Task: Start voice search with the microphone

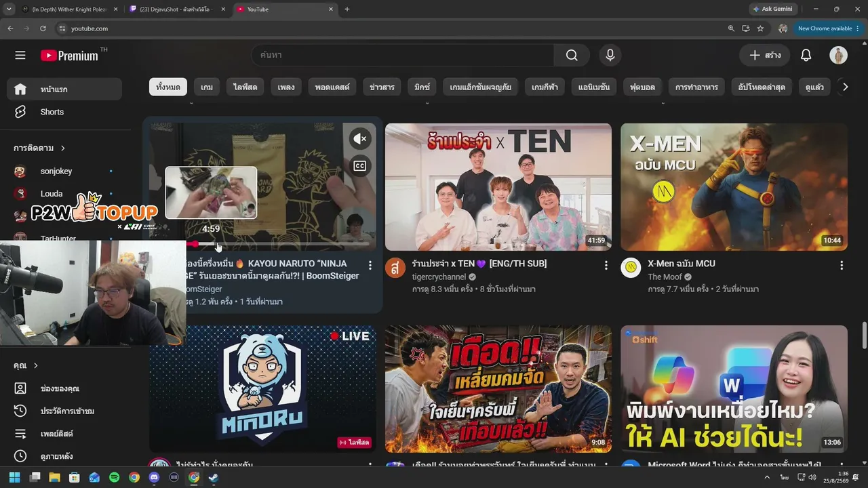Action: tap(610, 56)
